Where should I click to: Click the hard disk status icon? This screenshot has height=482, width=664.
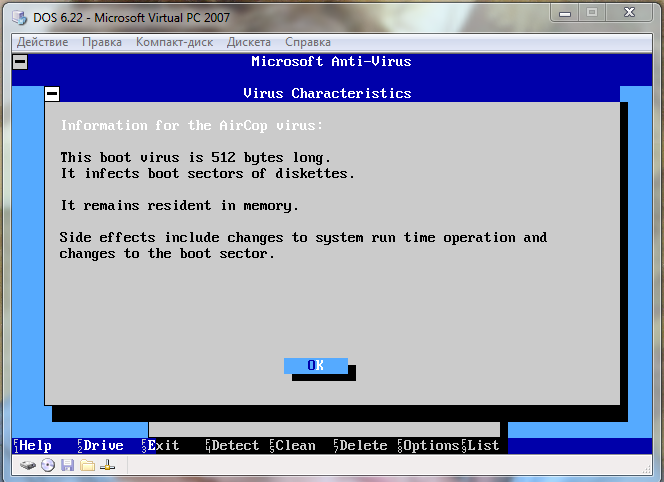coord(28,465)
